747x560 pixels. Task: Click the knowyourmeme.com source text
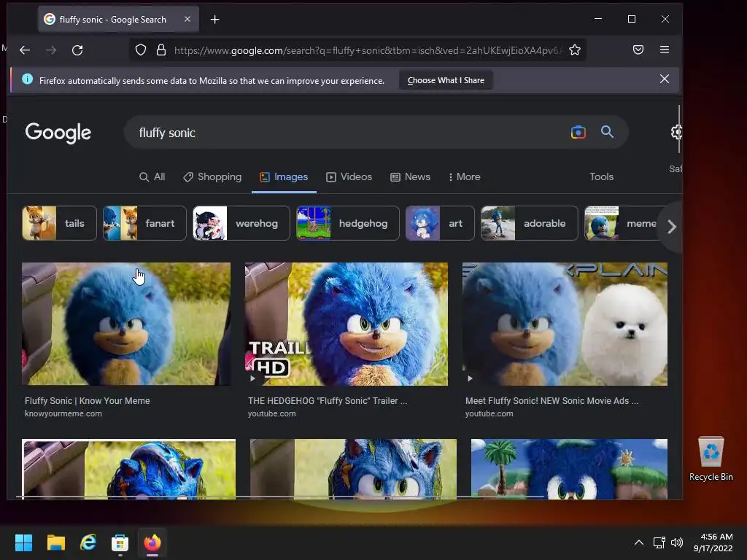click(x=63, y=414)
